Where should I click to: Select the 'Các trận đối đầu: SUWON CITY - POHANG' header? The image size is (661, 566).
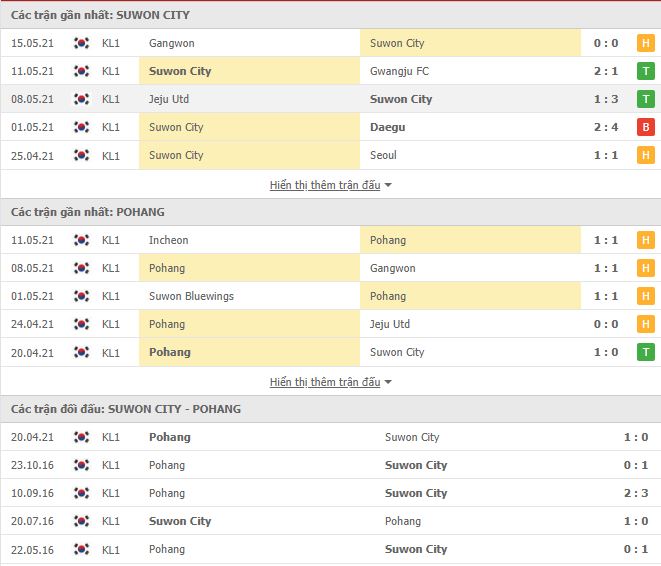tap(330, 409)
